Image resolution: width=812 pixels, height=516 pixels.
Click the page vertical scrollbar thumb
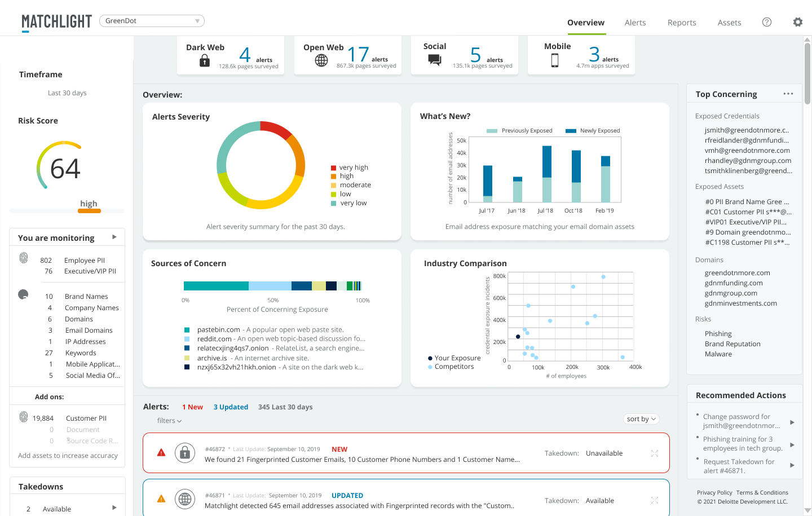point(807,73)
